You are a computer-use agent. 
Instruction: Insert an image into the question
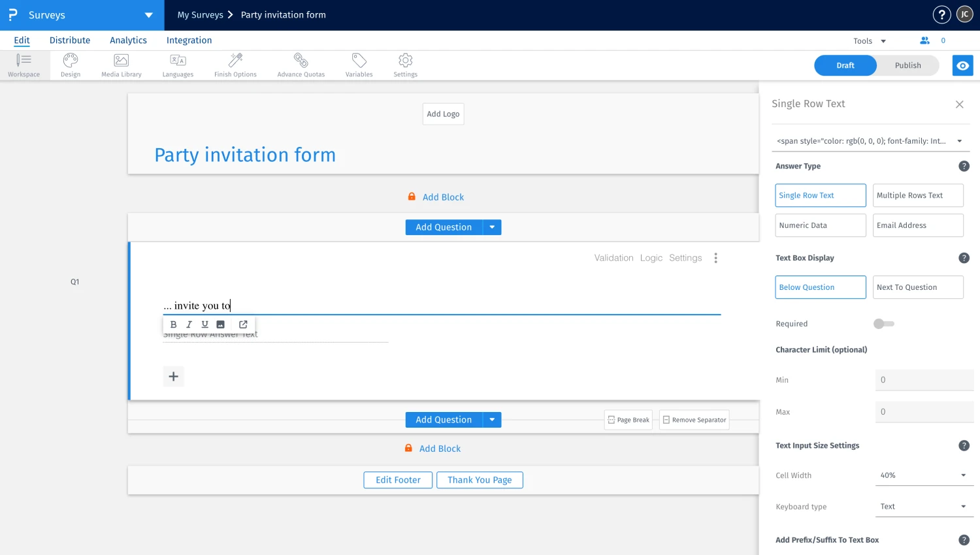click(x=220, y=324)
